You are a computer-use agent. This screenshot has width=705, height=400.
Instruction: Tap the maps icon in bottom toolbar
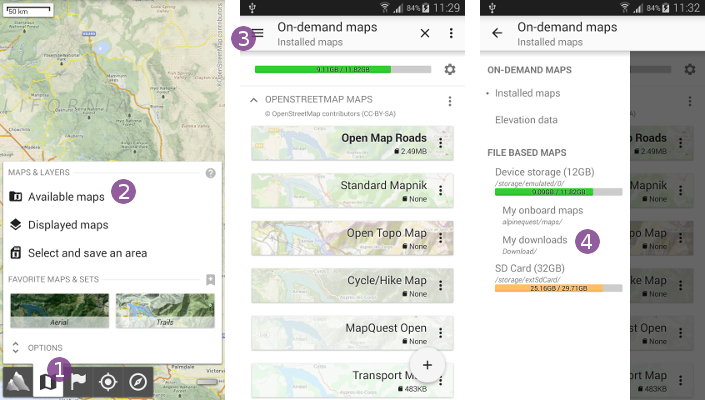(x=48, y=382)
